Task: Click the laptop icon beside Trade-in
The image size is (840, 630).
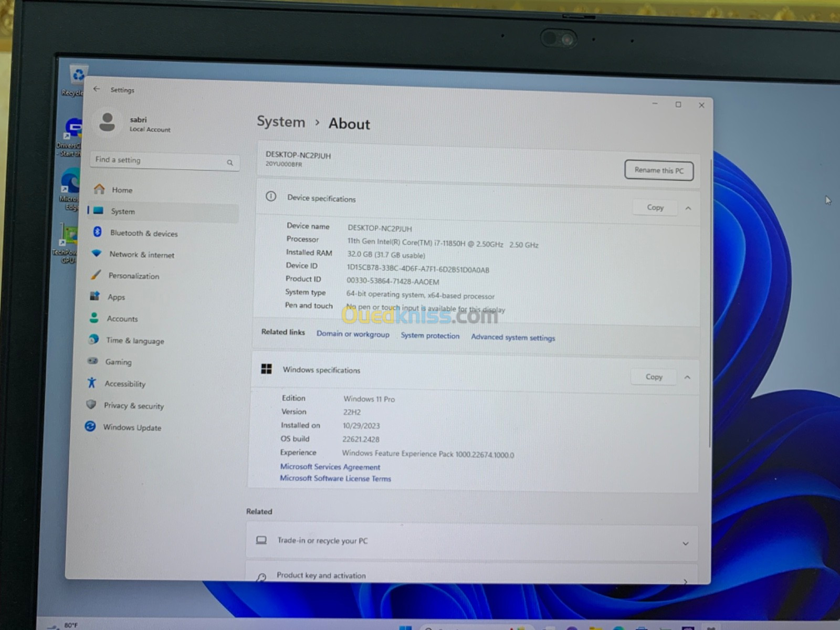Action: coord(261,540)
